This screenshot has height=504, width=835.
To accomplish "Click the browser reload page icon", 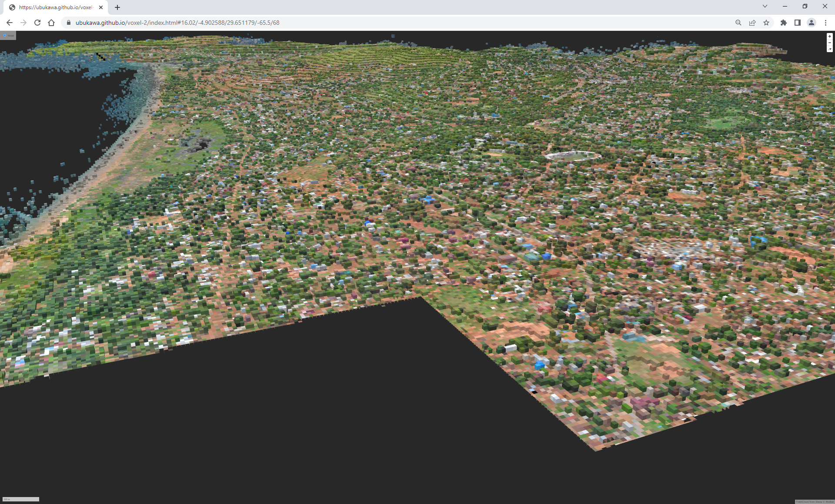I will 37,23.
